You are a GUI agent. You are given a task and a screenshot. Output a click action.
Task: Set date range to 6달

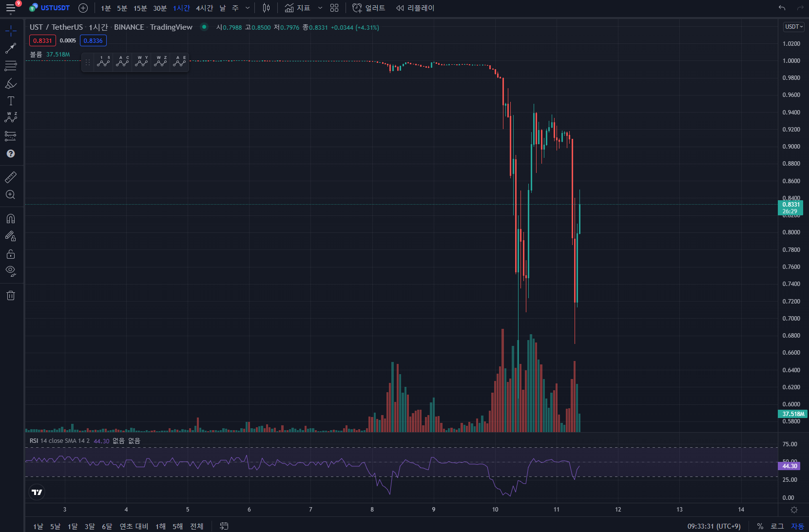pyautogui.click(x=107, y=526)
